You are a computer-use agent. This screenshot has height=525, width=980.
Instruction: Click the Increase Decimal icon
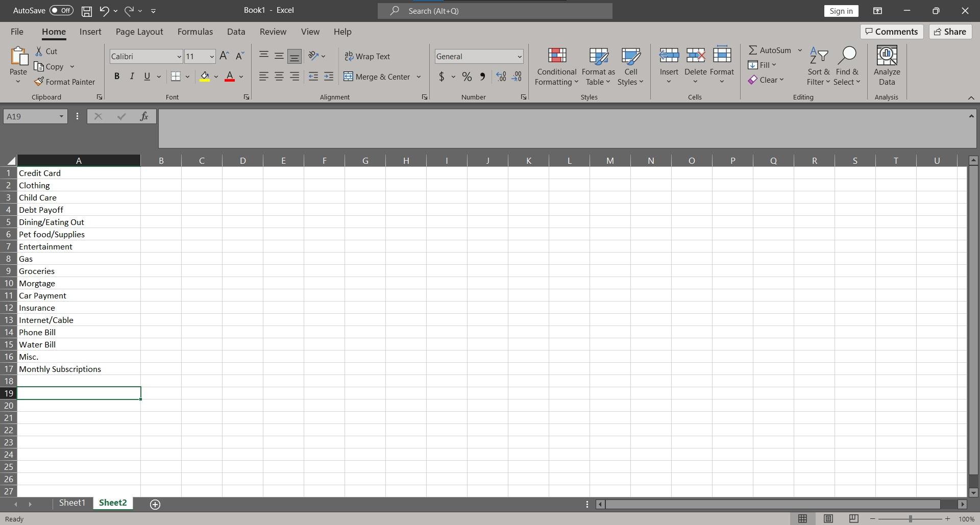coord(501,77)
